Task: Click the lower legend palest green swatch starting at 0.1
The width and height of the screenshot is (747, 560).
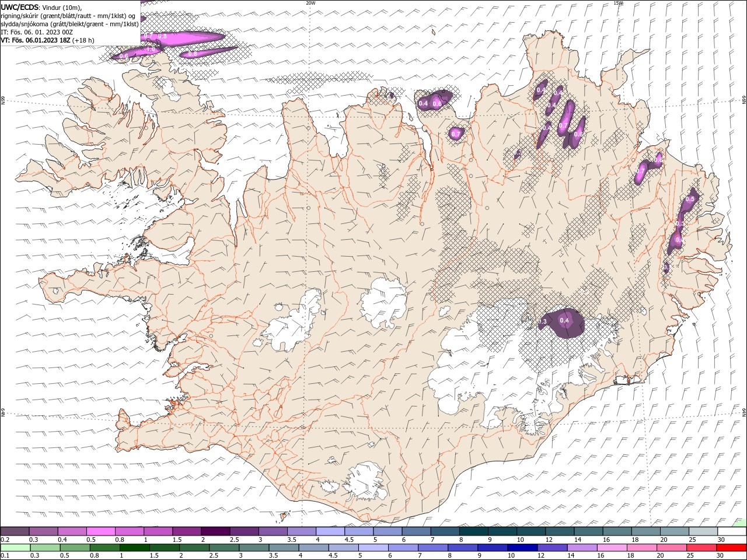Action: coord(15,548)
